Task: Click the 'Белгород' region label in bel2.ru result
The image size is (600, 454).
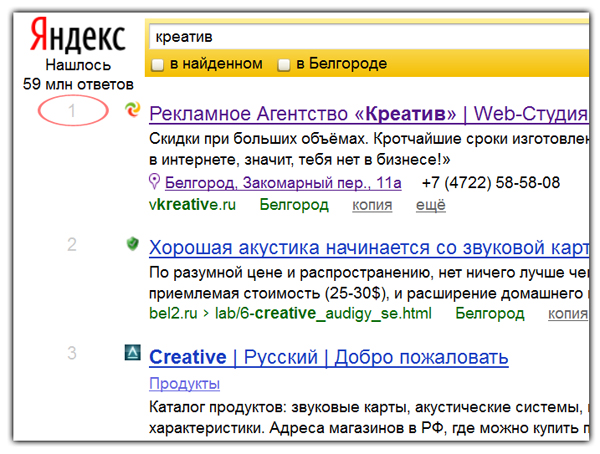Action: pos(490,314)
